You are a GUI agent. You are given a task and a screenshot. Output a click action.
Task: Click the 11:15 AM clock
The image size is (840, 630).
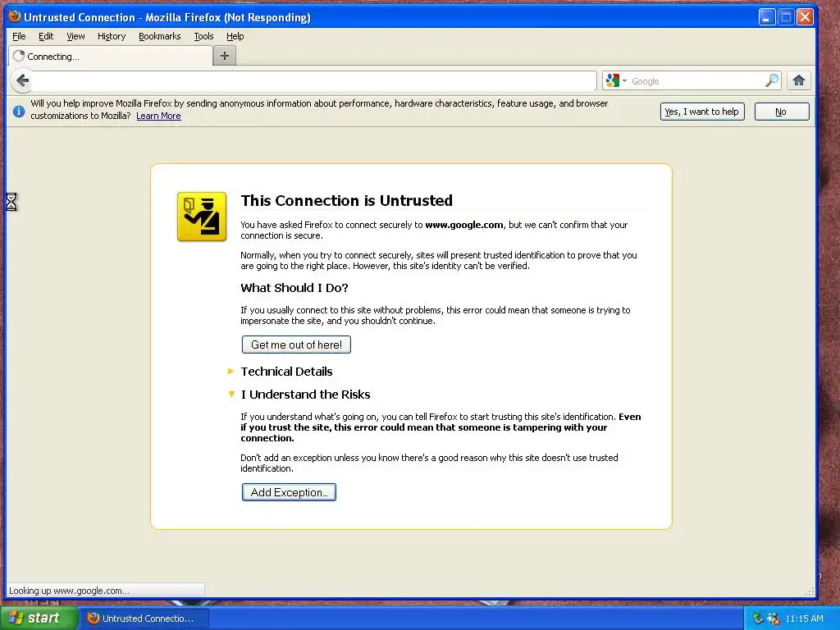[x=804, y=619]
